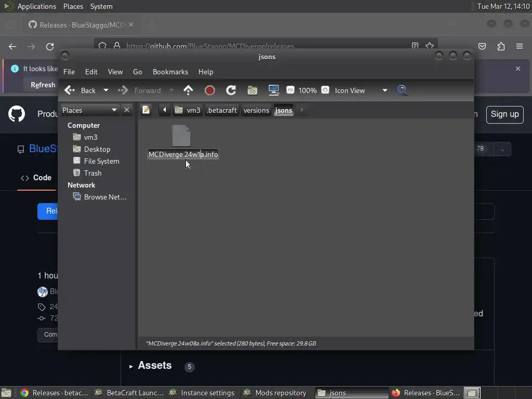Toggle the text location entry pencil icon
Screen dimensions: 532x399
click(146, 110)
